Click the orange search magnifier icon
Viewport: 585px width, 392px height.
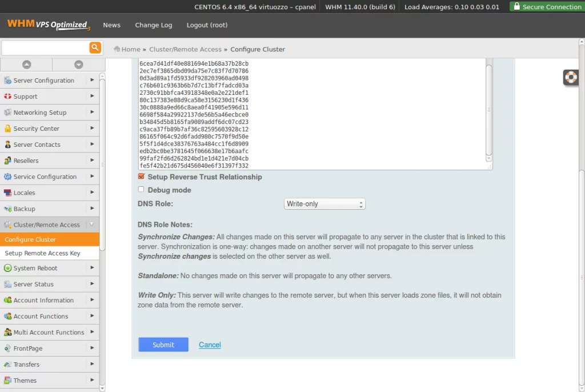click(95, 48)
